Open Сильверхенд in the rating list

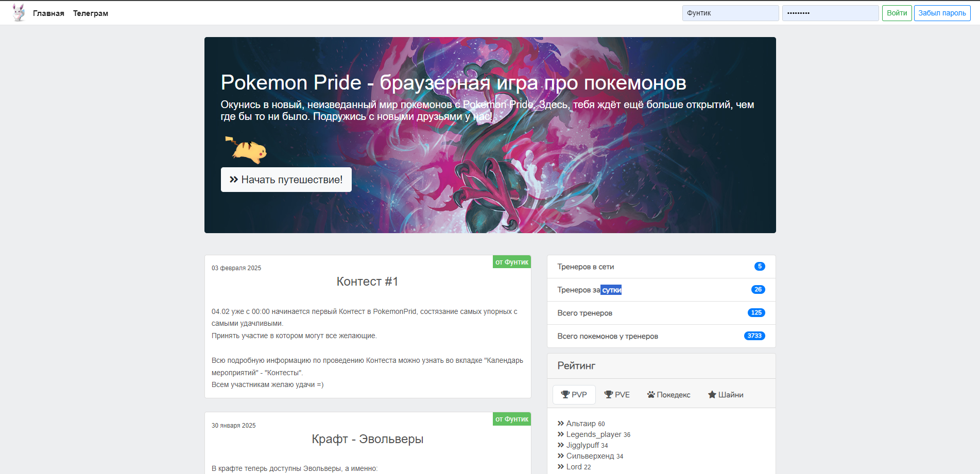pos(590,456)
